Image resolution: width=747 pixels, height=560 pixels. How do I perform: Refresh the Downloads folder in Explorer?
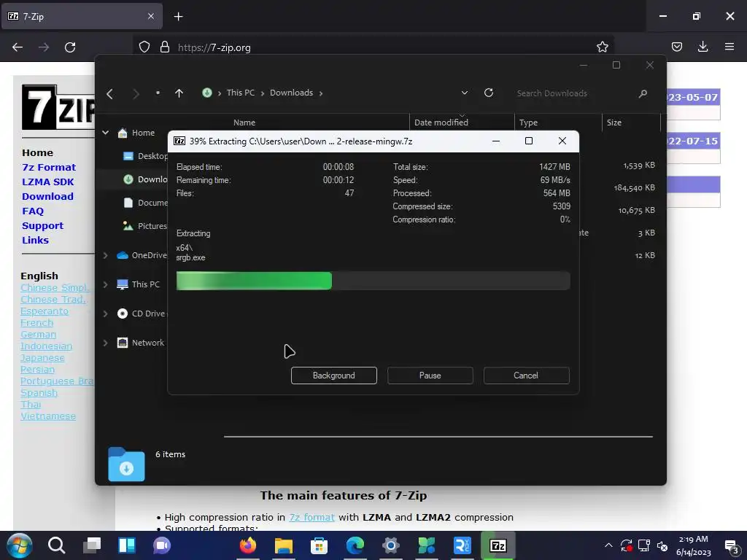coord(488,93)
